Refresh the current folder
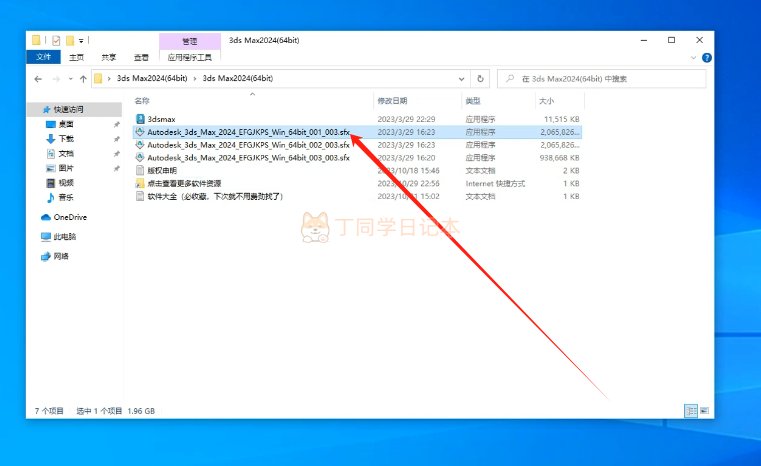 (x=480, y=79)
